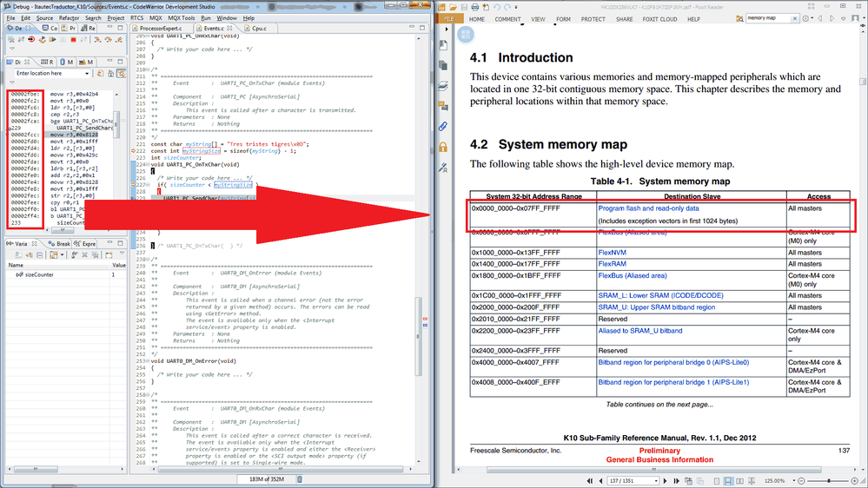This screenshot has height=488, width=868.
Task: Open the Breakpoints view tab
Action: click(60, 243)
